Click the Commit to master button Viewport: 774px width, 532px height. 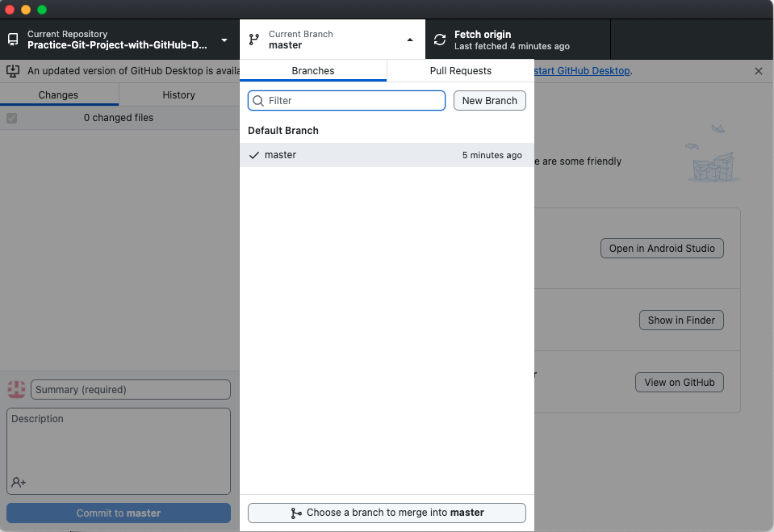pos(119,513)
